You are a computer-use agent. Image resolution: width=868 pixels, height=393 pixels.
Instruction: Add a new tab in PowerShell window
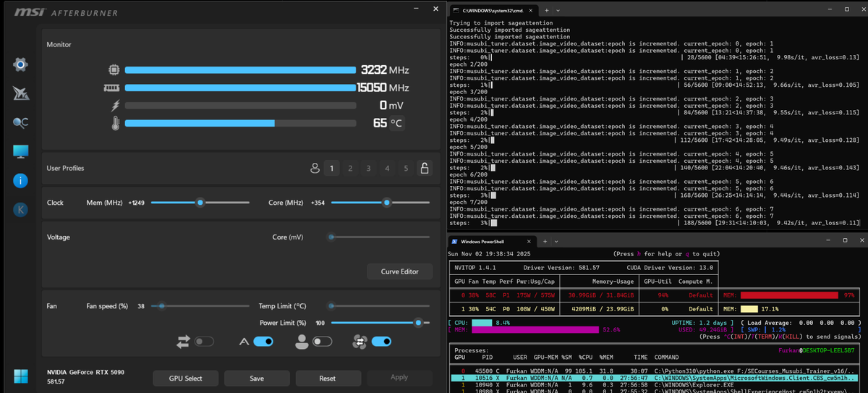pyautogui.click(x=545, y=241)
